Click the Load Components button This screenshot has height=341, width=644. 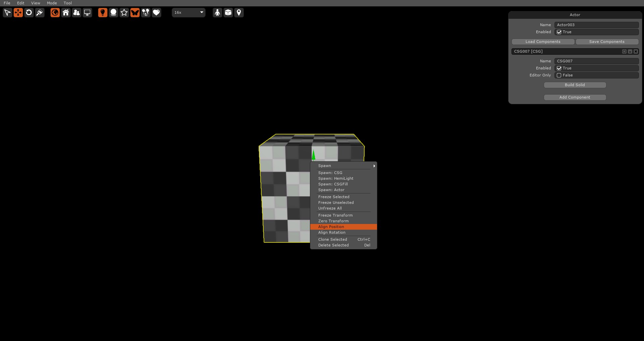(543, 42)
